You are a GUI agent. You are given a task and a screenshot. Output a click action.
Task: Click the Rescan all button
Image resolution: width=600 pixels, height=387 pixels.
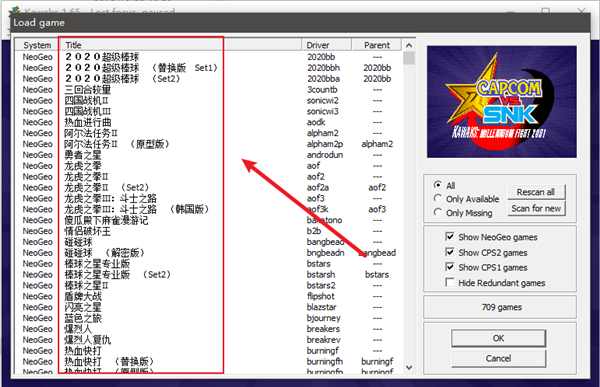536,192
